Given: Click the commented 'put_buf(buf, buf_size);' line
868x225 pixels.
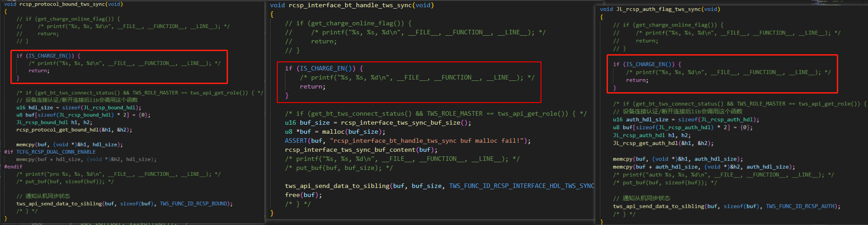Looking at the screenshot, I should (339, 168).
